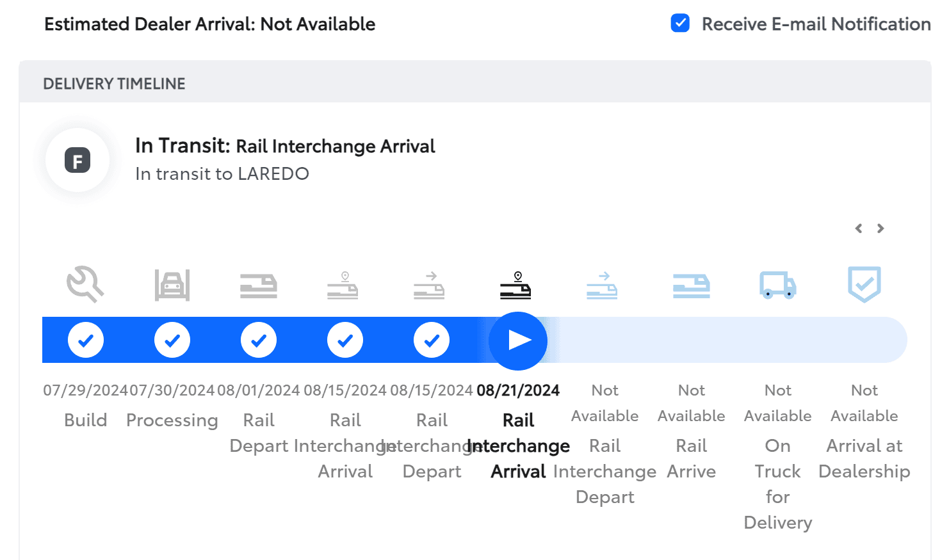Click the Build step checkmark on timeline

[86, 340]
